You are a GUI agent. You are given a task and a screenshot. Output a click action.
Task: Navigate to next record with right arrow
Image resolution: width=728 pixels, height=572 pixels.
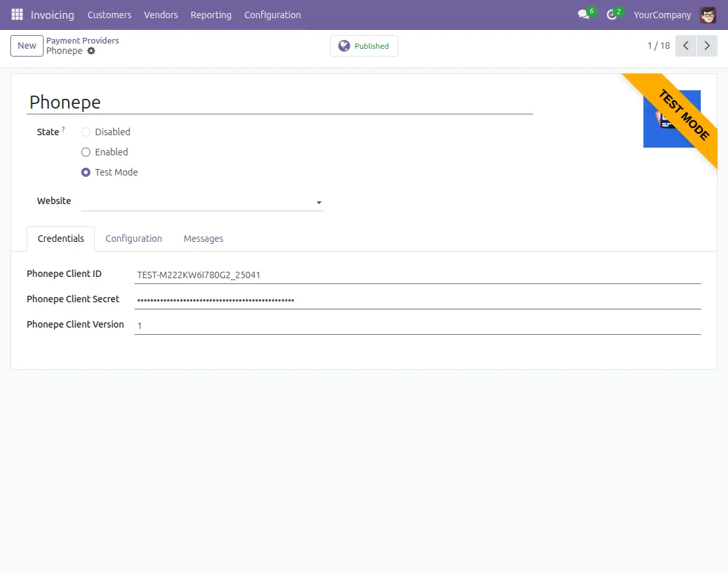tap(707, 45)
